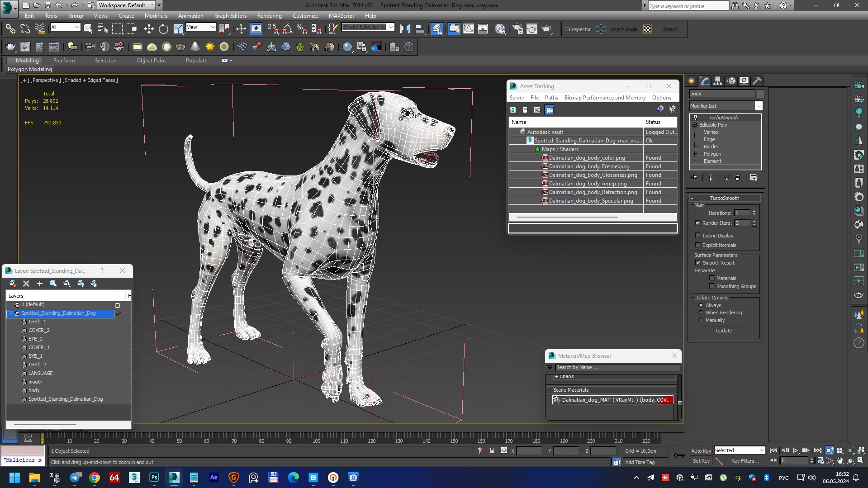Click the Auto Key button
This screenshot has width=868, height=488.
[701, 451]
